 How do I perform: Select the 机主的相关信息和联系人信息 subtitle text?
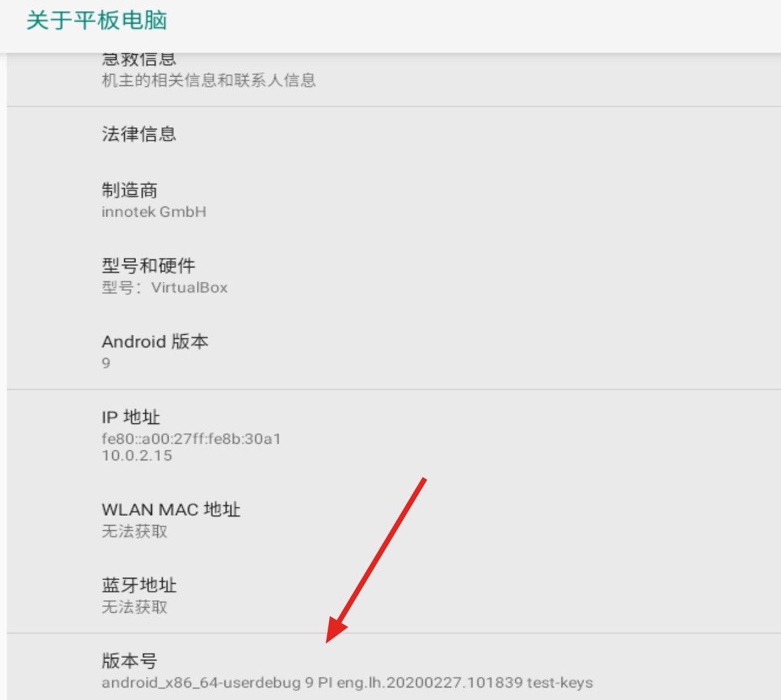[208, 80]
